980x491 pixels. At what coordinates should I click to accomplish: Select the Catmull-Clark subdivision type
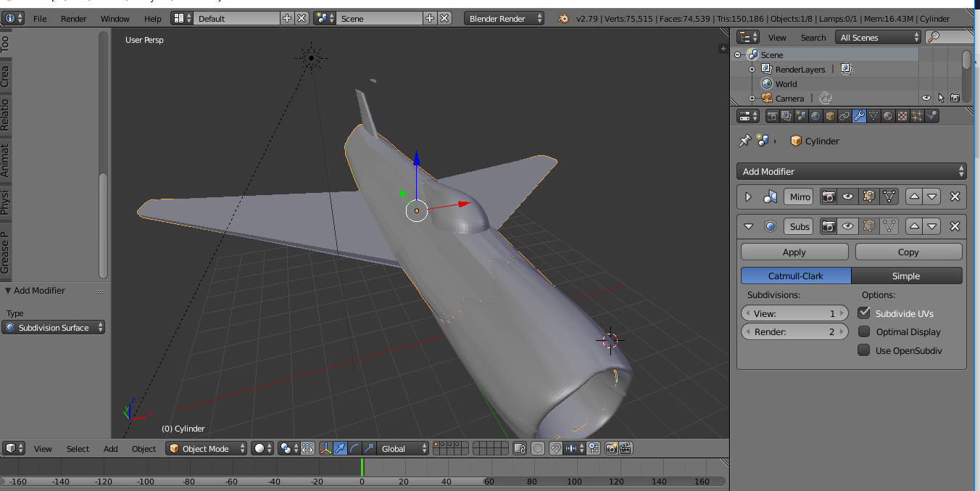coord(796,276)
